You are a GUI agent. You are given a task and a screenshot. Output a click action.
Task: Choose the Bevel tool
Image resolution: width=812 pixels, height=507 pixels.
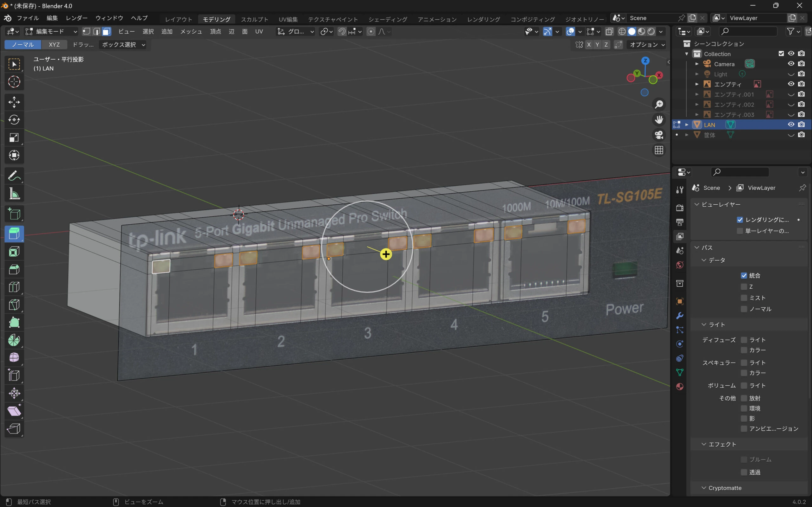[x=14, y=269]
